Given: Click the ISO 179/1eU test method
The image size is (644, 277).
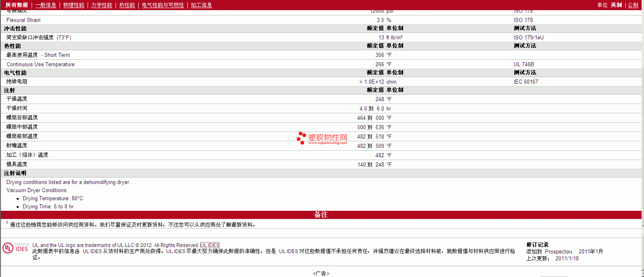Looking at the screenshot, I should click(528, 37).
